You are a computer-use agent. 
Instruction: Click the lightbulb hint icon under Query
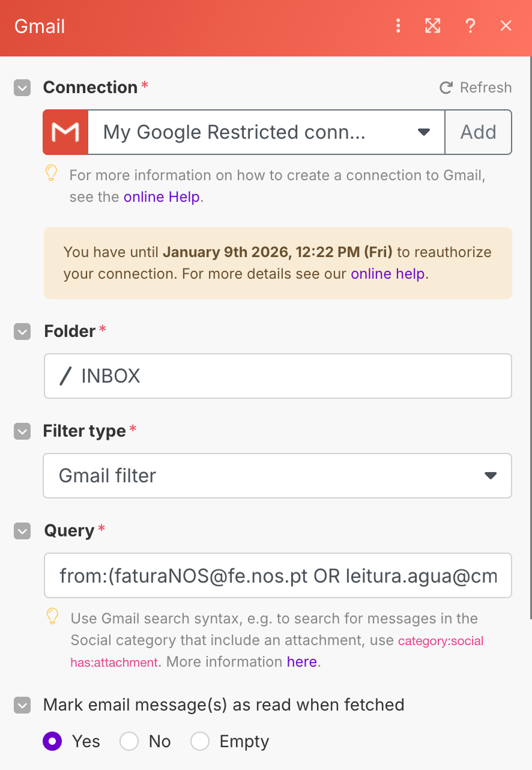point(52,616)
